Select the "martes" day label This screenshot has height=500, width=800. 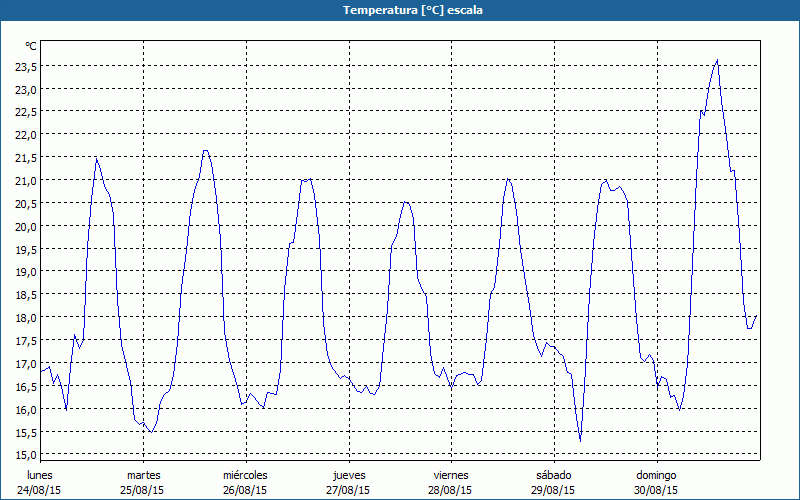[143, 475]
